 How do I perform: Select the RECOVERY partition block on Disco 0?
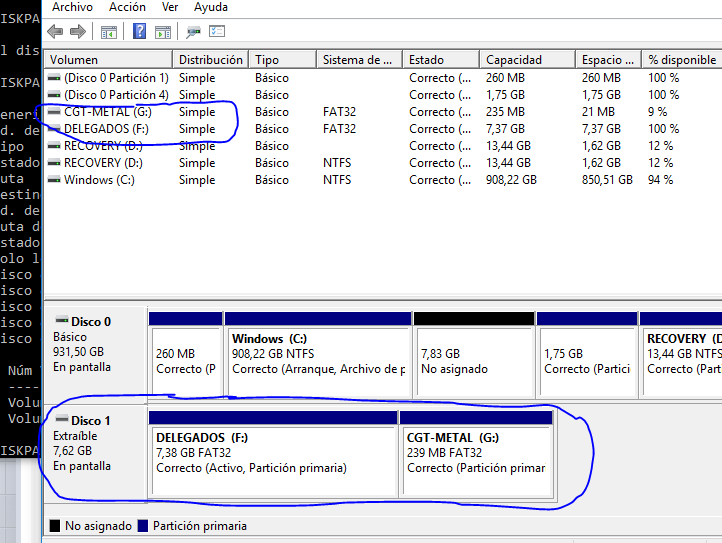tap(681, 355)
